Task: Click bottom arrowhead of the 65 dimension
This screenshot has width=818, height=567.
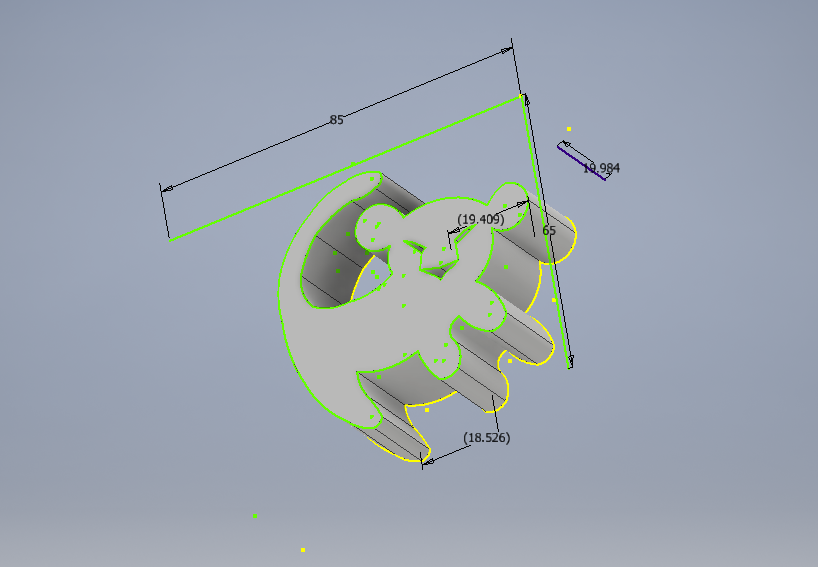Action: pyautogui.click(x=570, y=362)
